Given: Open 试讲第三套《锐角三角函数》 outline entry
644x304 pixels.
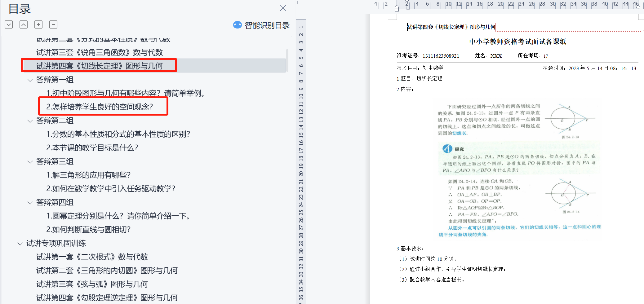Looking at the screenshot, I should [99, 52].
